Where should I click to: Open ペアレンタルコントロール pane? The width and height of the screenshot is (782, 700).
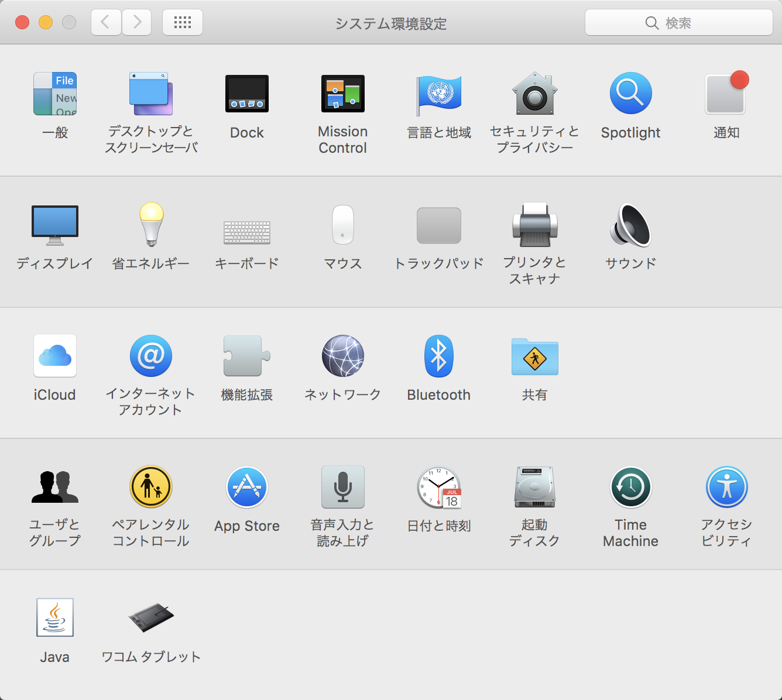151,487
